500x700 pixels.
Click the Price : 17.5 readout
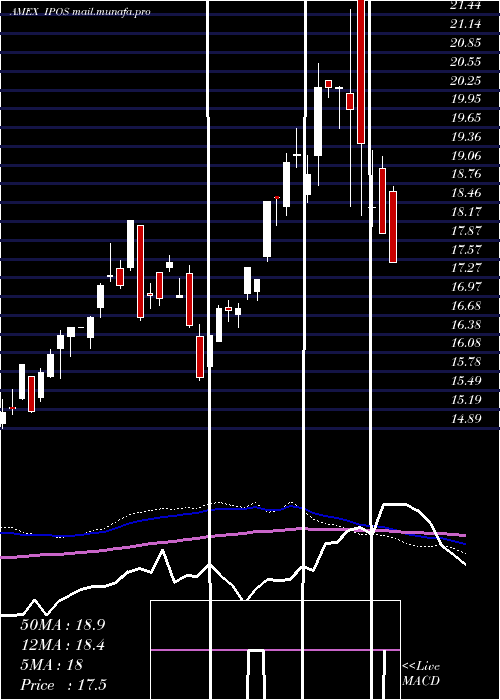coord(64,685)
